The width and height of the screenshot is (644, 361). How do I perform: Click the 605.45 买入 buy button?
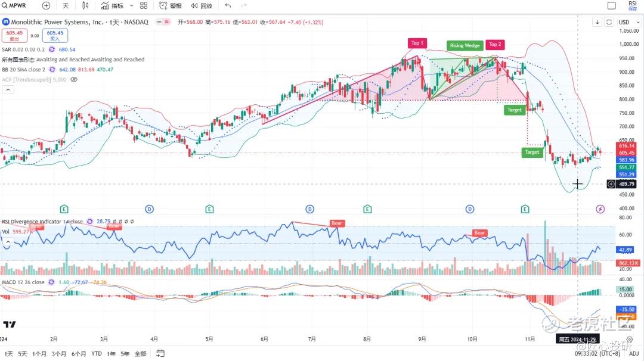click(55, 36)
